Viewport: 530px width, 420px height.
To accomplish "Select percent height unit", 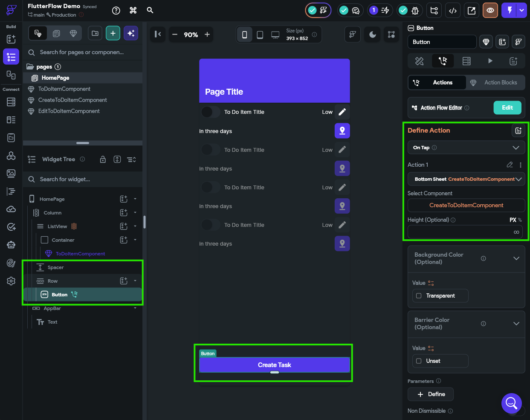I will click(520, 220).
